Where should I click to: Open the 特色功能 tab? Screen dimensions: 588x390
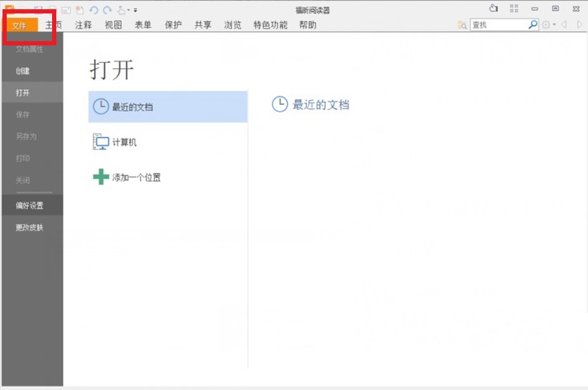(x=270, y=25)
